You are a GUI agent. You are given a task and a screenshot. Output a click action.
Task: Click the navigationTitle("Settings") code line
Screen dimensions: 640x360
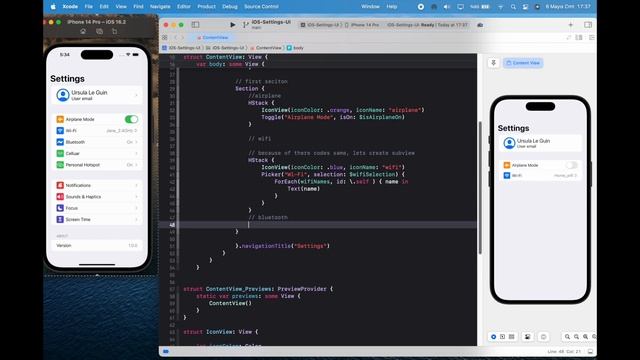click(x=282, y=246)
